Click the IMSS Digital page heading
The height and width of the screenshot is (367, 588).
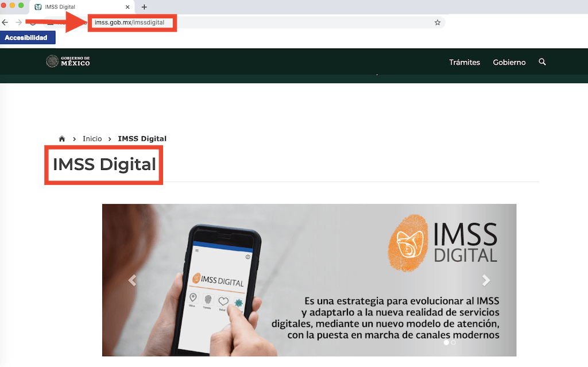(x=104, y=164)
